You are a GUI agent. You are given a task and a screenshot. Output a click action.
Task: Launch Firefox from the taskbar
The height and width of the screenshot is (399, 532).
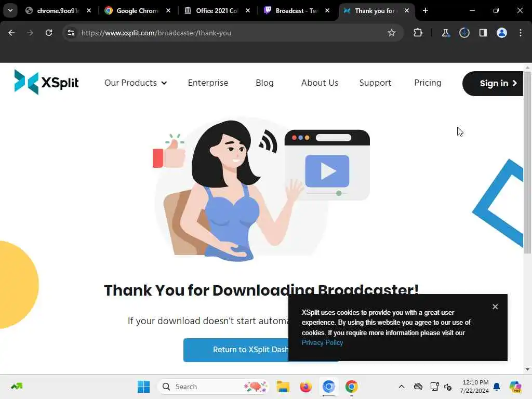[305, 387]
